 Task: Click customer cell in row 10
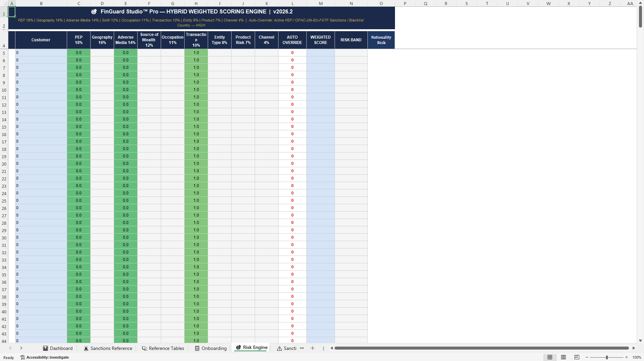[x=41, y=90]
